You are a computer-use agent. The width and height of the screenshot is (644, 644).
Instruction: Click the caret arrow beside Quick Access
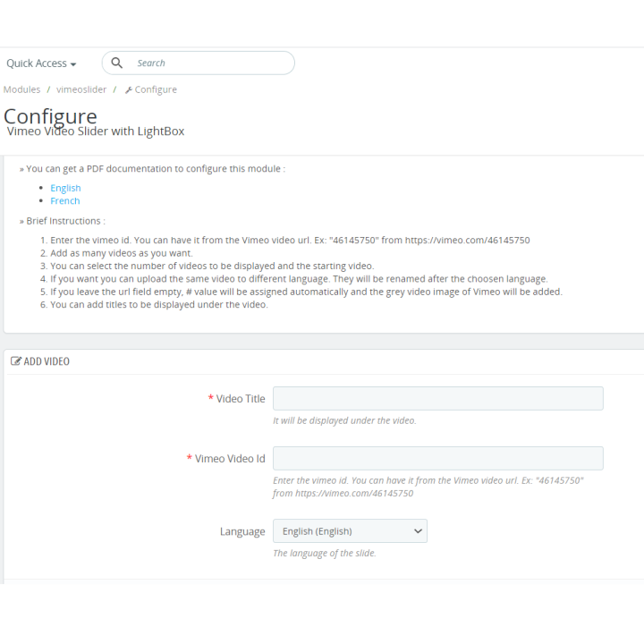pyautogui.click(x=73, y=64)
